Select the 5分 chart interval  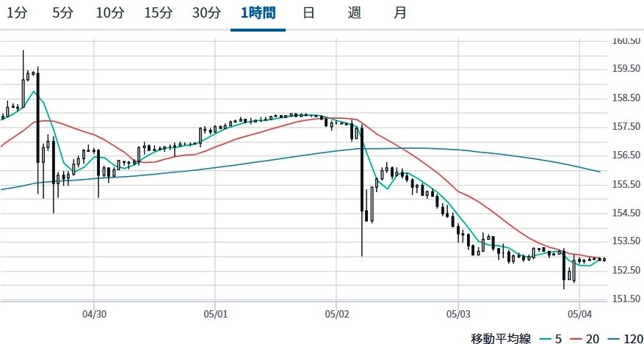(63, 13)
